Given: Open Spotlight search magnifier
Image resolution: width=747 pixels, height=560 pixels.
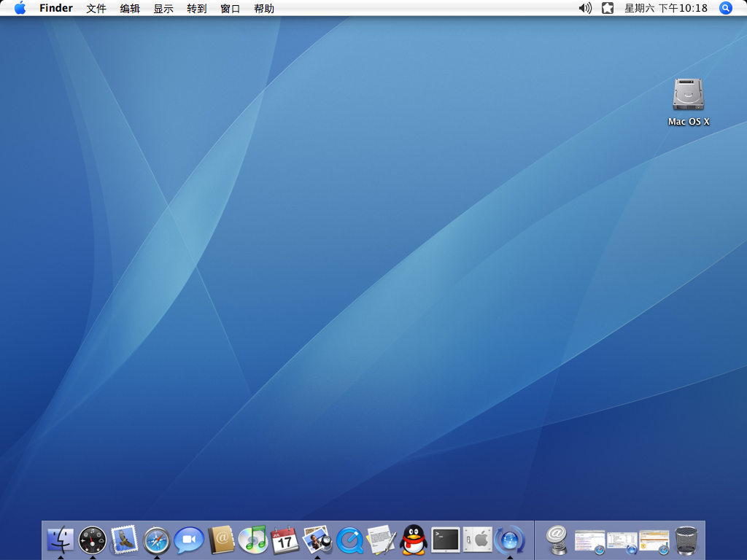Looking at the screenshot, I should click(x=726, y=8).
